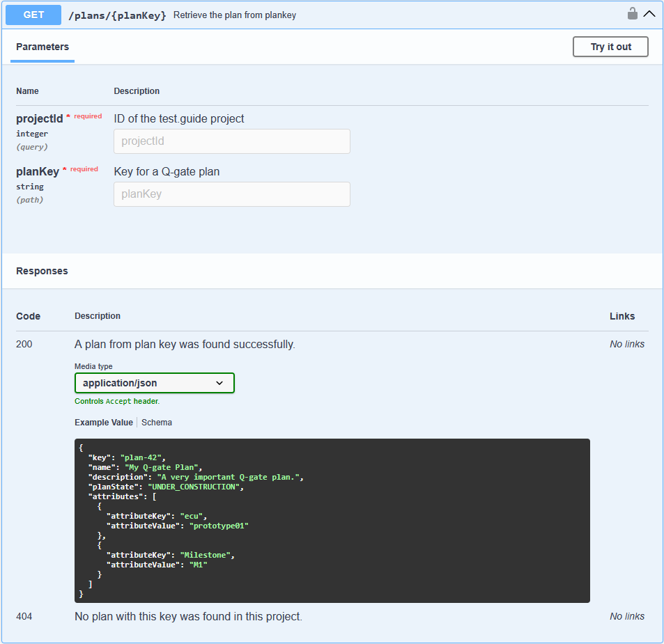This screenshot has height=644, width=664.
Task: Click into the planKey input field
Action: (231, 194)
